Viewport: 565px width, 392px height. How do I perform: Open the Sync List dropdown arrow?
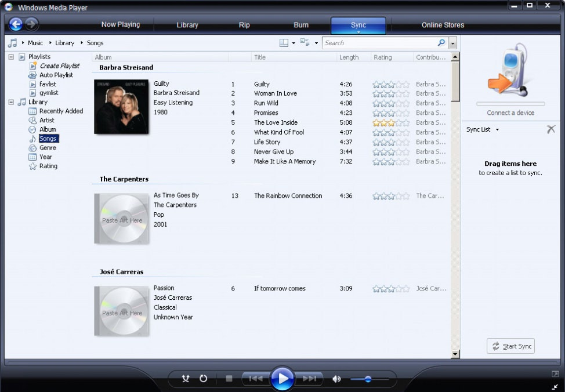point(497,129)
